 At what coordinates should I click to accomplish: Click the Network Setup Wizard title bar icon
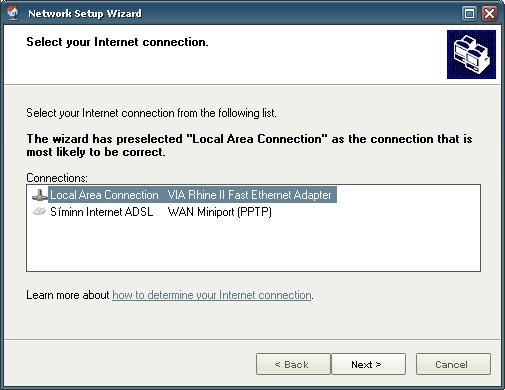coord(13,13)
